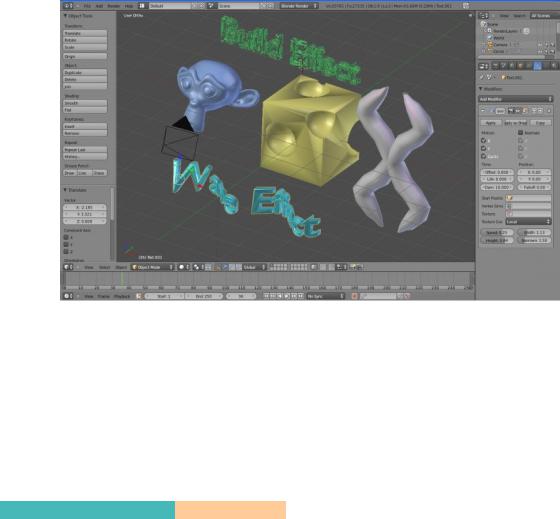Viewport: 560px width, 519px height.
Task: Click the Smooth shading button
Action: [x=85, y=103]
